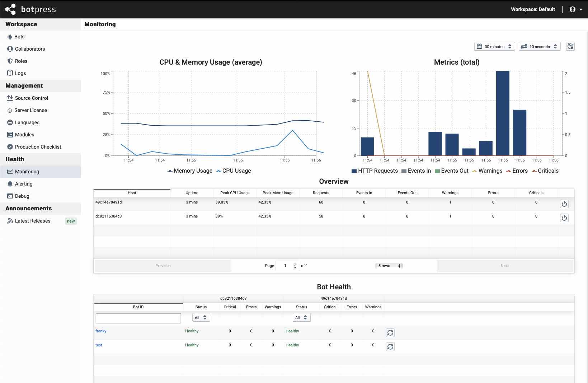This screenshot has height=383, width=588.
Task: Click the Next pagination button
Action: [504, 266]
